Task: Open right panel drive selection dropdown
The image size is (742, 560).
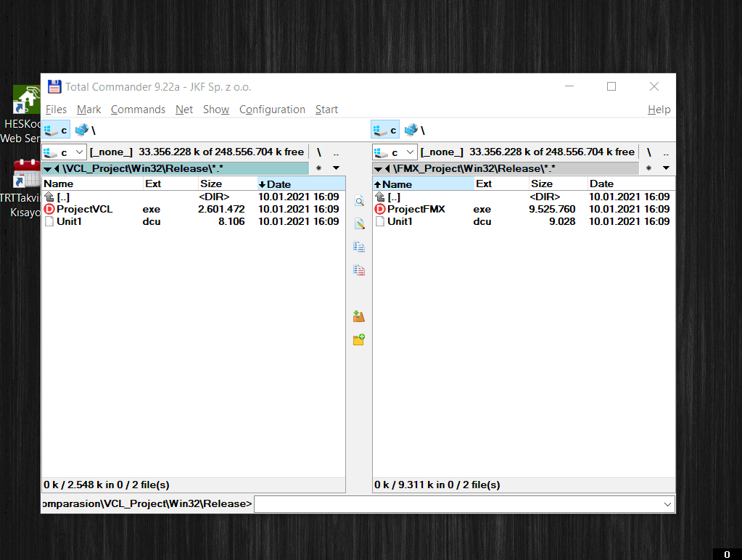Action: 395,152
